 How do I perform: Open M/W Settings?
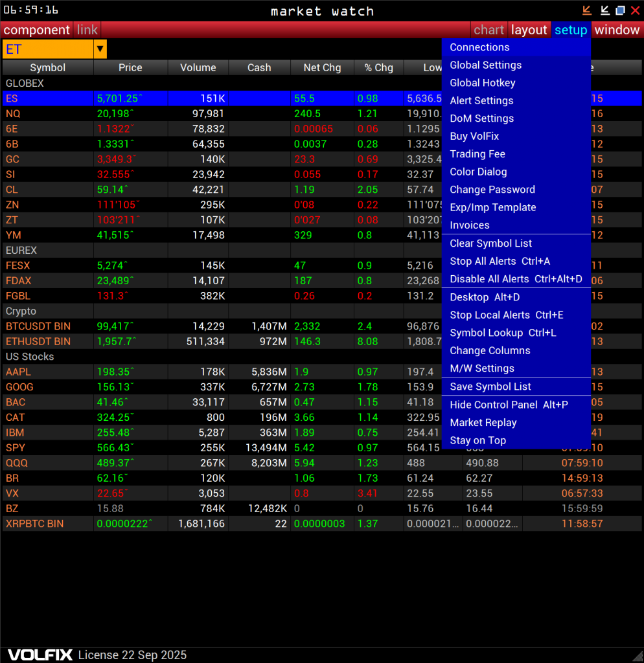[x=516, y=368]
